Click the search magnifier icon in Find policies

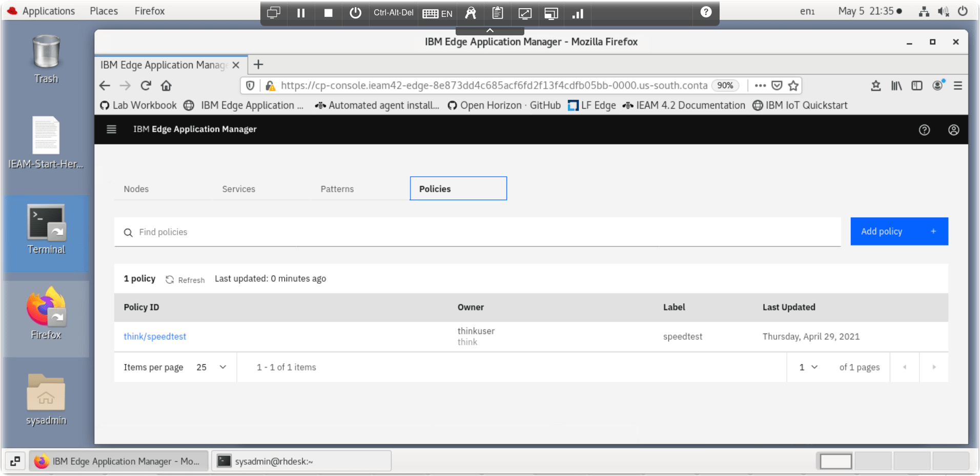[x=128, y=233]
